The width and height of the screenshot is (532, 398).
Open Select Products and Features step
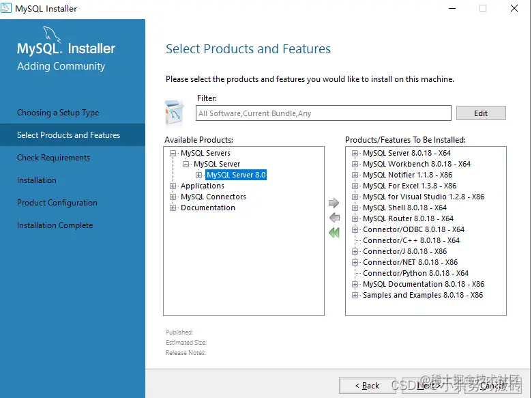point(72,134)
